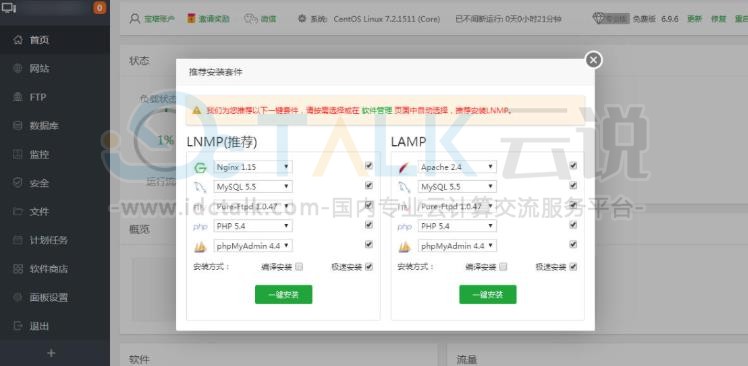Click the LAMP php logo icon
Screen dimensions: 748x366
[404, 227]
